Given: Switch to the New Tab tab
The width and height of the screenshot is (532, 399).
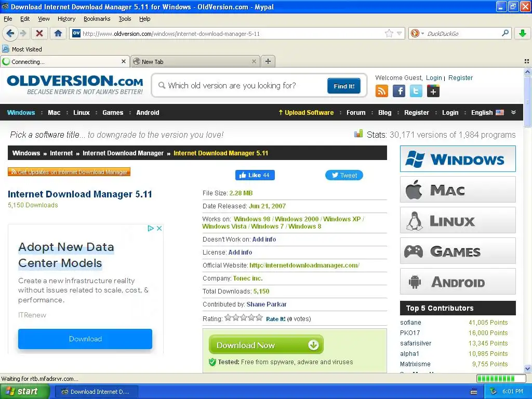Looking at the screenshot, I should tap(195, 61).
